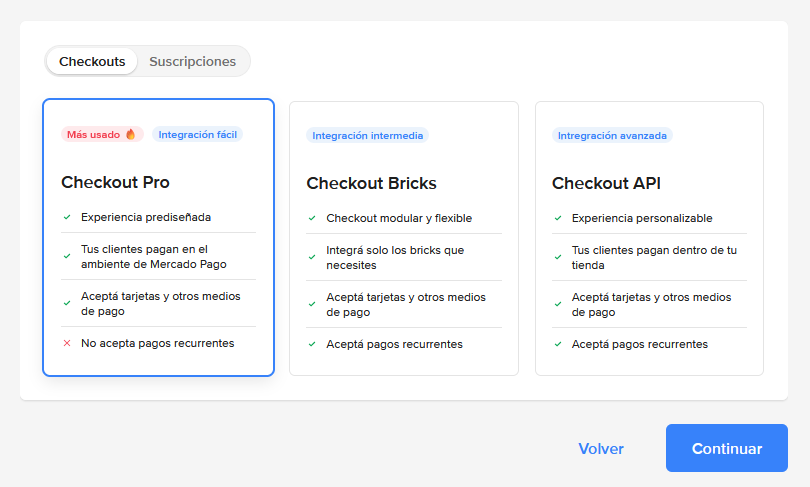The image size is (810, 487).
Task: Switch to the Suscripciones tab
Action: pyautogui.click(x=192, y=61)
